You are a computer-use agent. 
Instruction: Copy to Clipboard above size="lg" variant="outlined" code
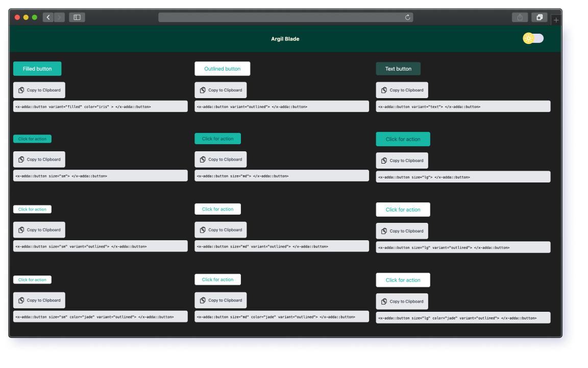coord(402,231)
